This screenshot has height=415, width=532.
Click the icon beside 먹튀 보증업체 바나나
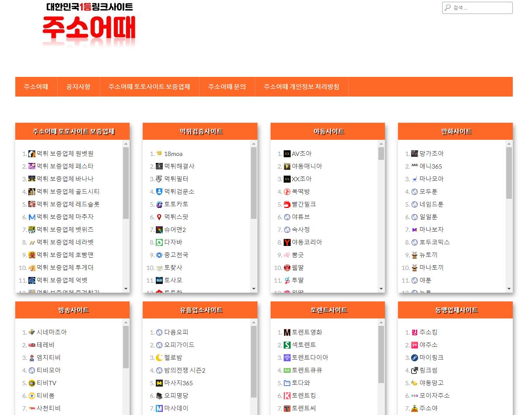(32, 179)
